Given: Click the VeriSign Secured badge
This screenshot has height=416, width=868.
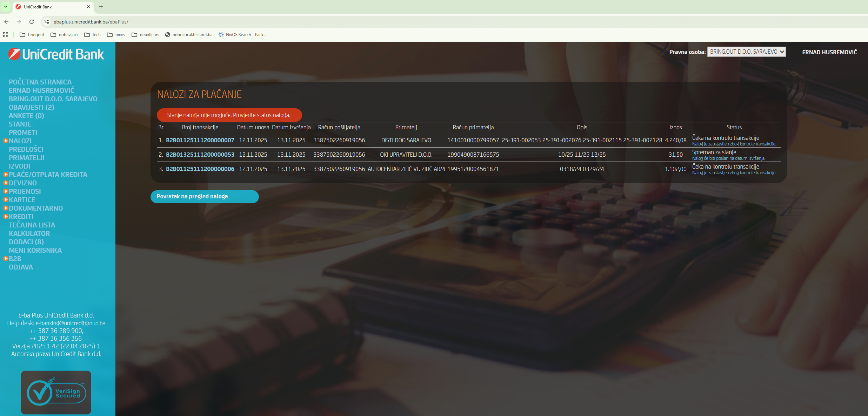Looking at the screenshot, I should pyautogui.click(x=56, y=393).
